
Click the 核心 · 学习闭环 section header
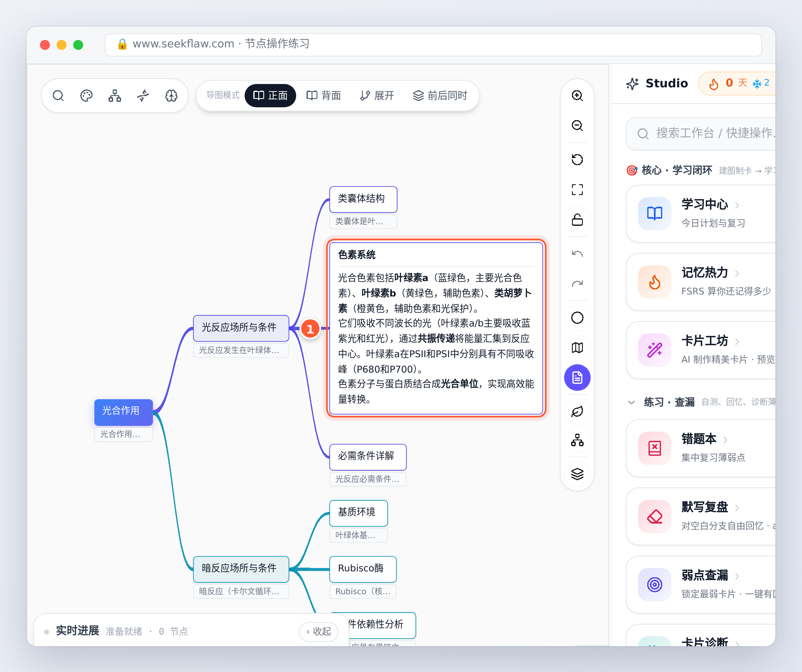point(677,170)
